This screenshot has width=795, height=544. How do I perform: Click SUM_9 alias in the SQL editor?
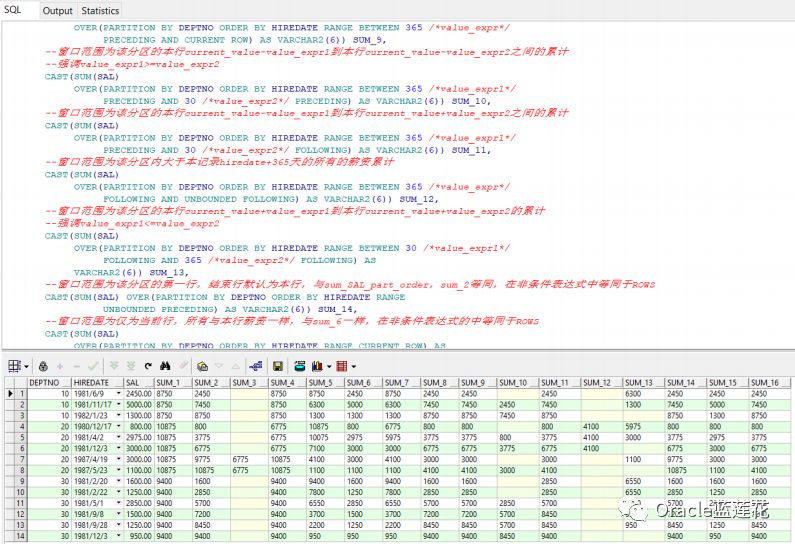click(369, 40)
